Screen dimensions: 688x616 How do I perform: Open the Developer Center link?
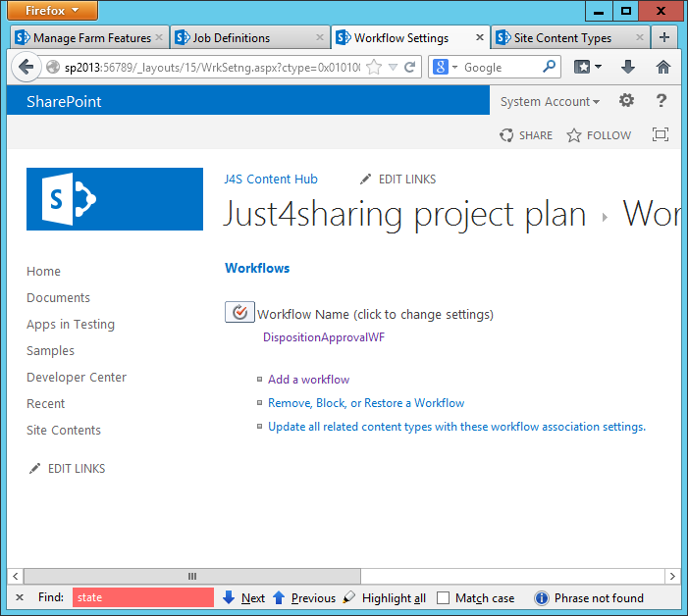pos(77,377)
